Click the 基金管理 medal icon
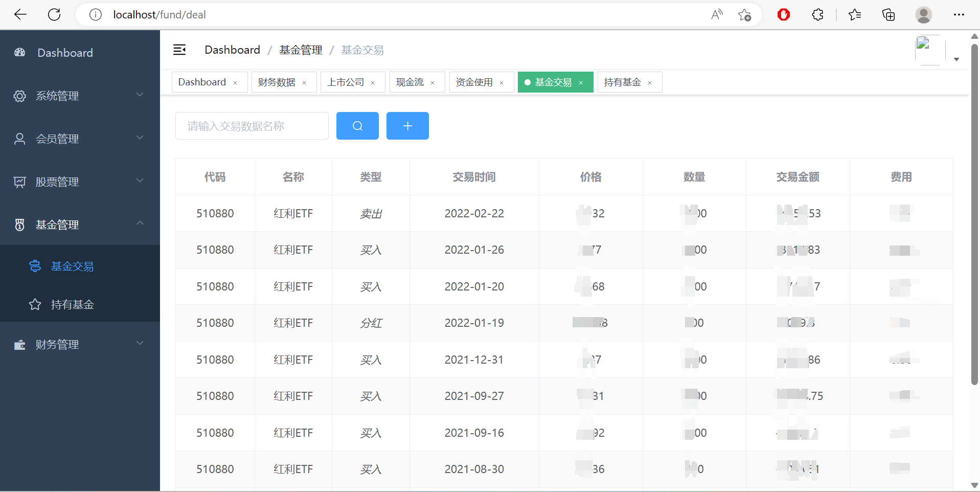This screenshot has height=492, width=980. click(19, 225)
